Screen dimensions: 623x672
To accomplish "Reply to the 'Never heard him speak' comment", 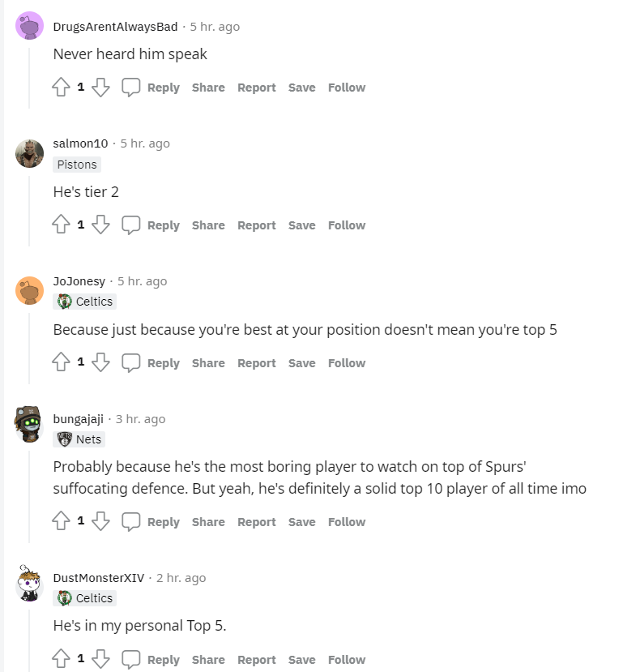I will click(x=164, y=87).
